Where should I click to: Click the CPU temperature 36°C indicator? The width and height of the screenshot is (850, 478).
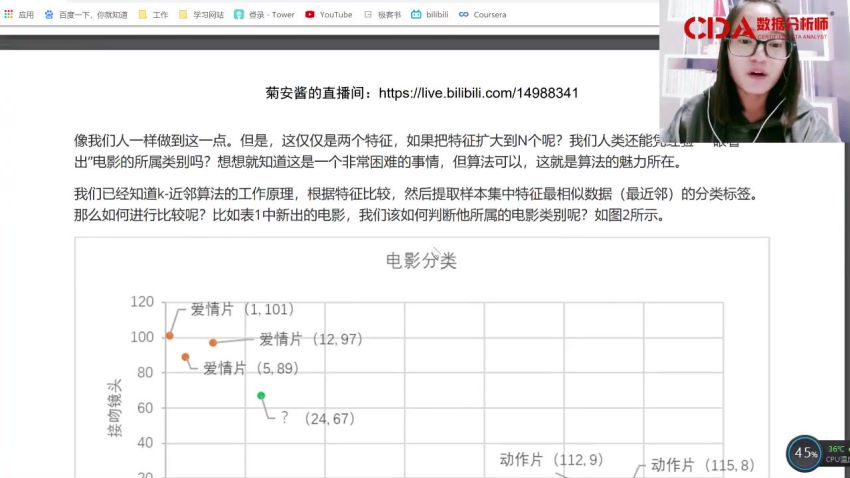coord(836,448)
